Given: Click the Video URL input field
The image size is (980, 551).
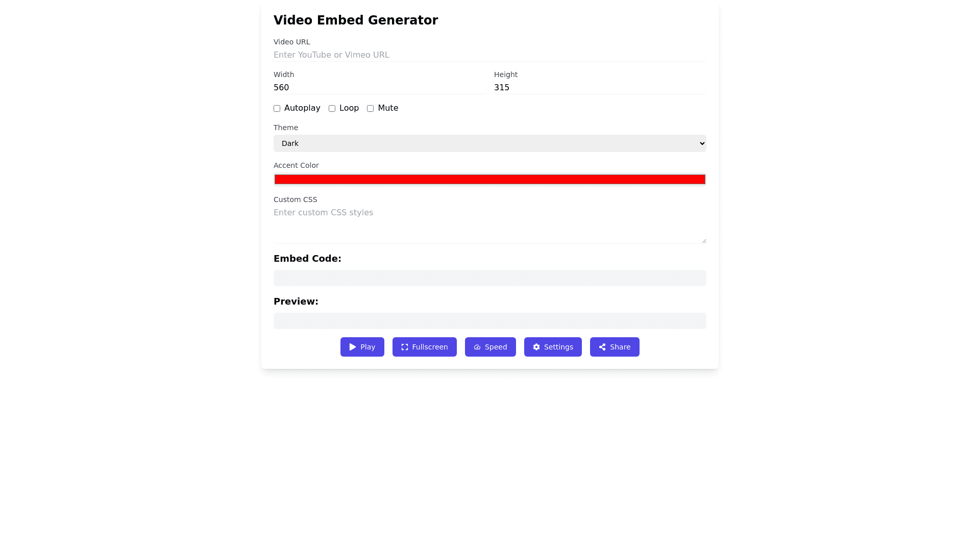Looking at the screenshot, I should click(489, 55).
